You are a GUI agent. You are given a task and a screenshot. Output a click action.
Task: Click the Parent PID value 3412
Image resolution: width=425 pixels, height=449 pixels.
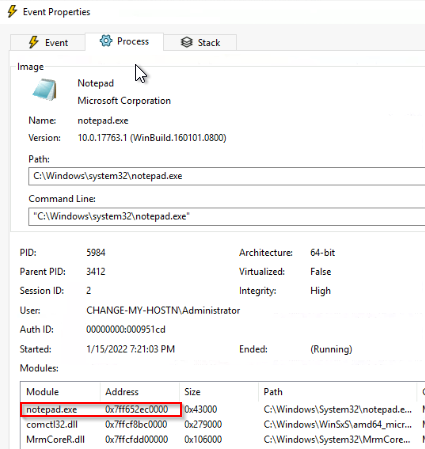point(96,272)
